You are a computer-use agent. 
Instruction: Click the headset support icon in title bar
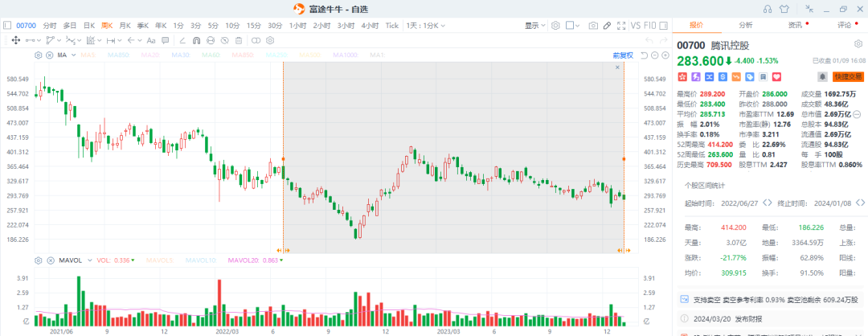pyautogui.click(x=768, y=8)
